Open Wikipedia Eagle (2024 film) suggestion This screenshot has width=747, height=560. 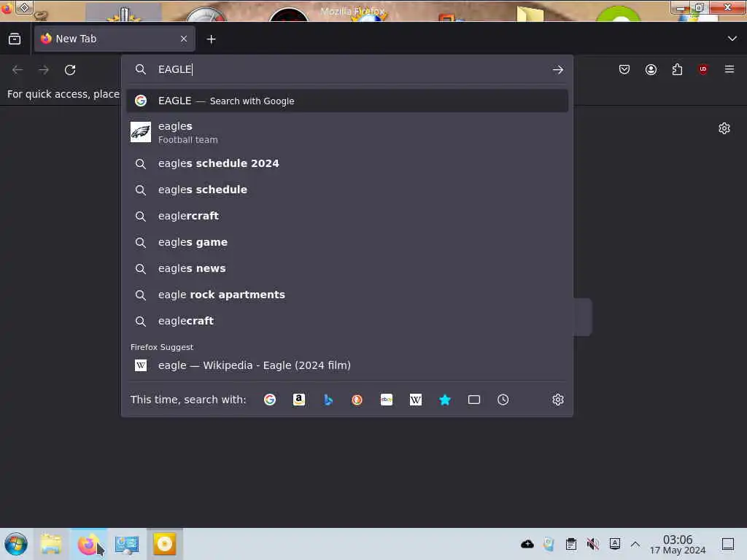(347, 365)
